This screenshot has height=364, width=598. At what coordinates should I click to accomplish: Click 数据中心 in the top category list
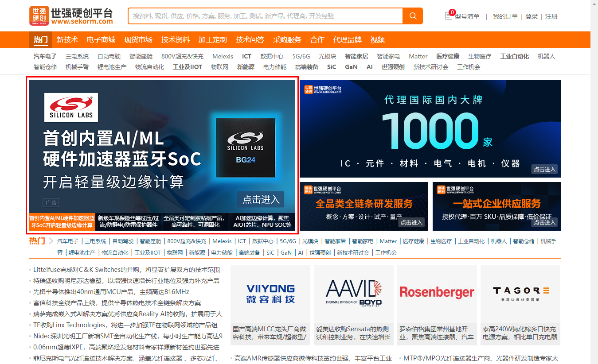click(x=272, y=56)
